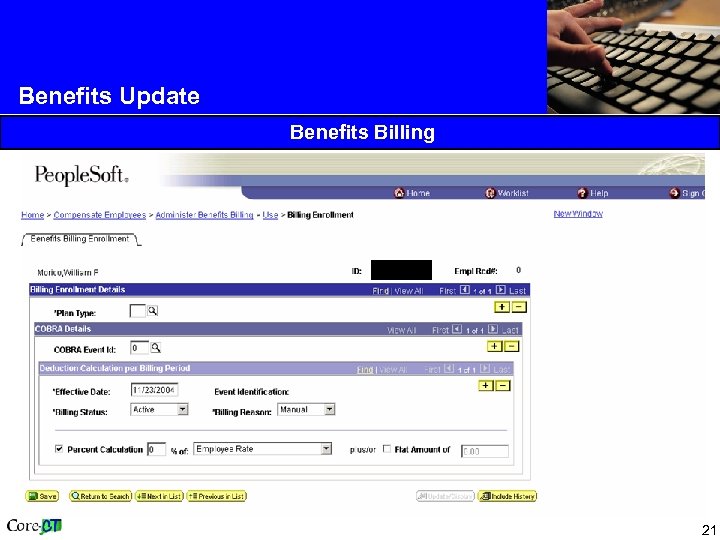Screen dimensions: 720x540
Task: Click the Use breadcrumb link
Action: [270, 215]
